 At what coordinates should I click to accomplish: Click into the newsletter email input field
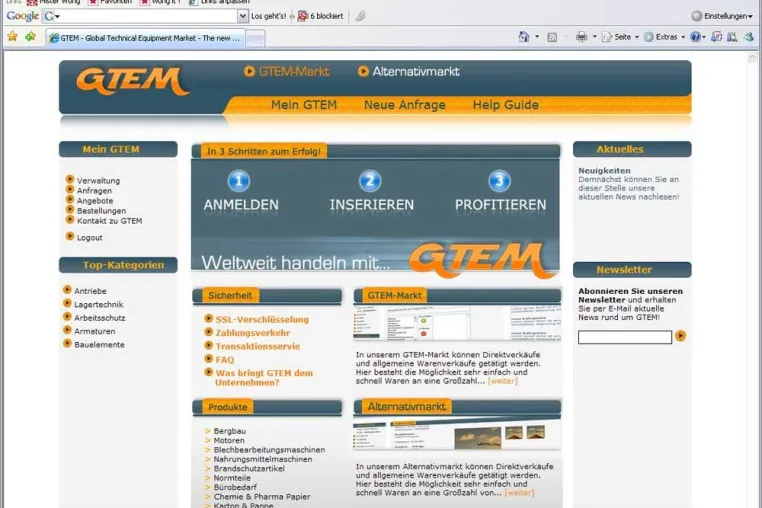pos(624,337)
